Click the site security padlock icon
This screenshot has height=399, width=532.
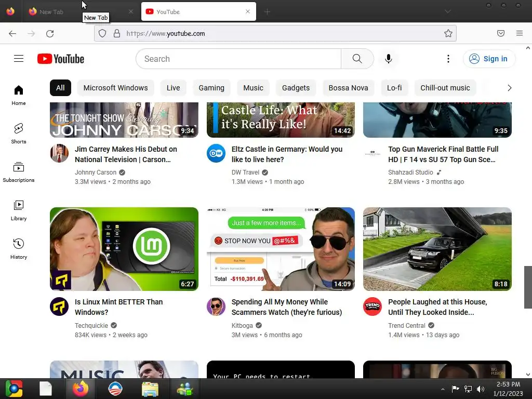(x=117, y=33)
